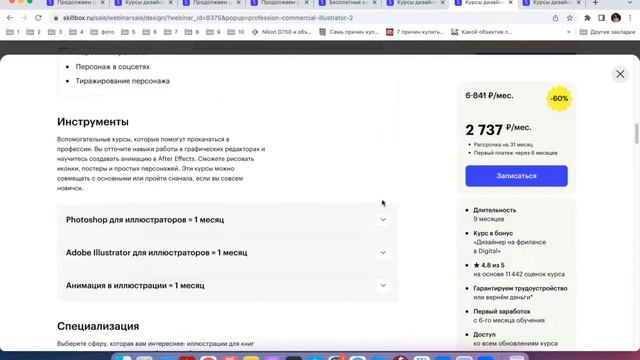
Task: Click the 2 737 ₽/мес. price
Action: (x=498, y=129)
